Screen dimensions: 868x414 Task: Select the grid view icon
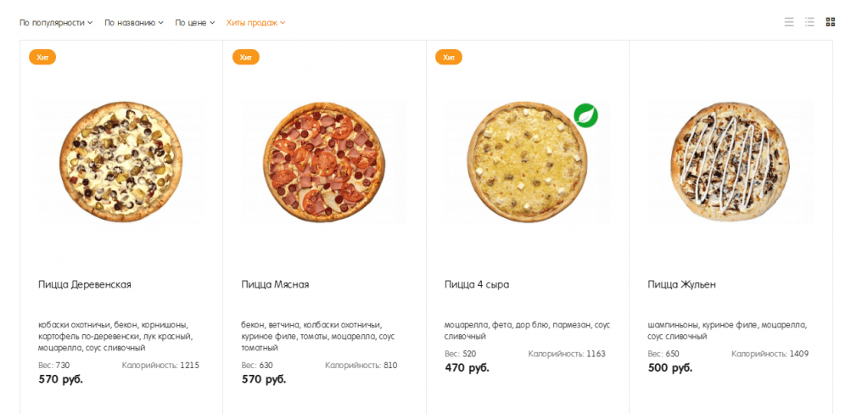tap(831, 22)
